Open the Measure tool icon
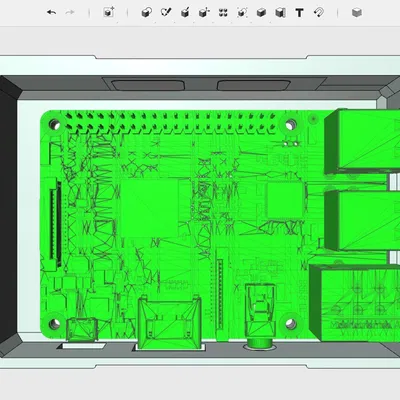 pyautogui.click(x=280, y=13)
